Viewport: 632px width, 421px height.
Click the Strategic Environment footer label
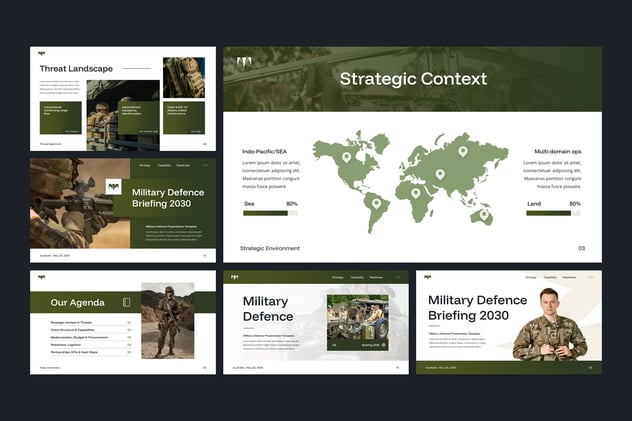269,248
